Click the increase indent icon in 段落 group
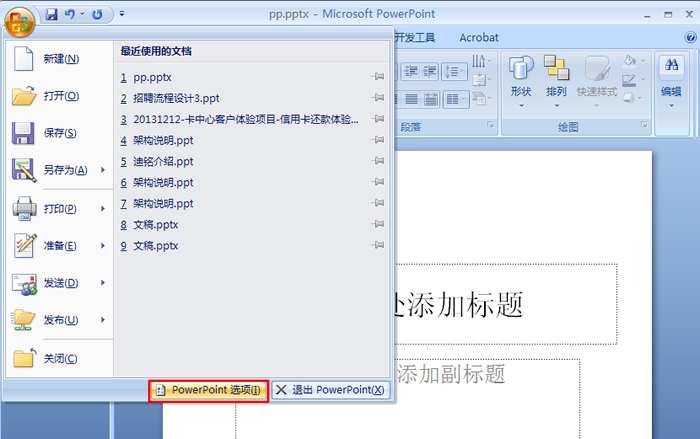 pos(429,71)
